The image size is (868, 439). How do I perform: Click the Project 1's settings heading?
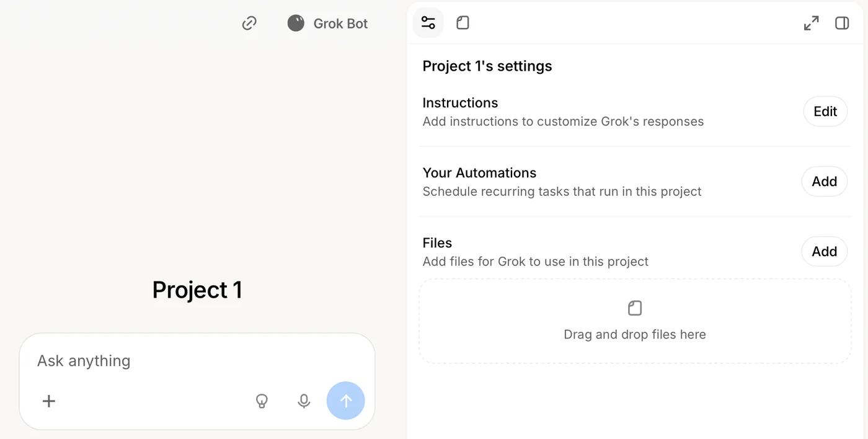coord(487,66)
